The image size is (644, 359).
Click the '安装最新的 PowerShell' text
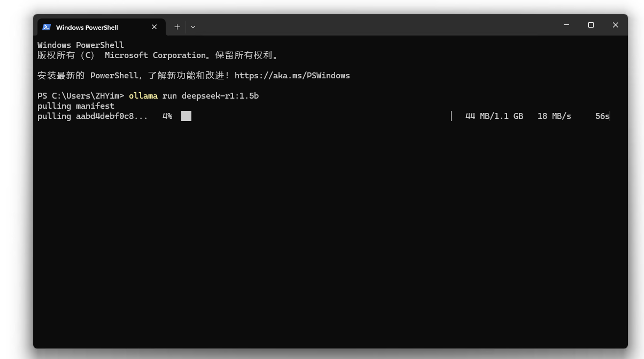point(88,76)
